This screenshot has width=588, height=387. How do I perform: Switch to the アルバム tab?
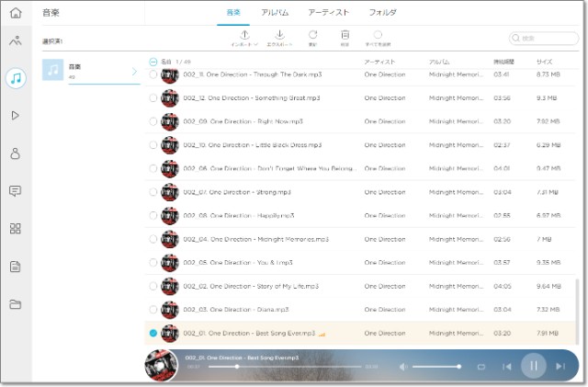pos(274,13)
